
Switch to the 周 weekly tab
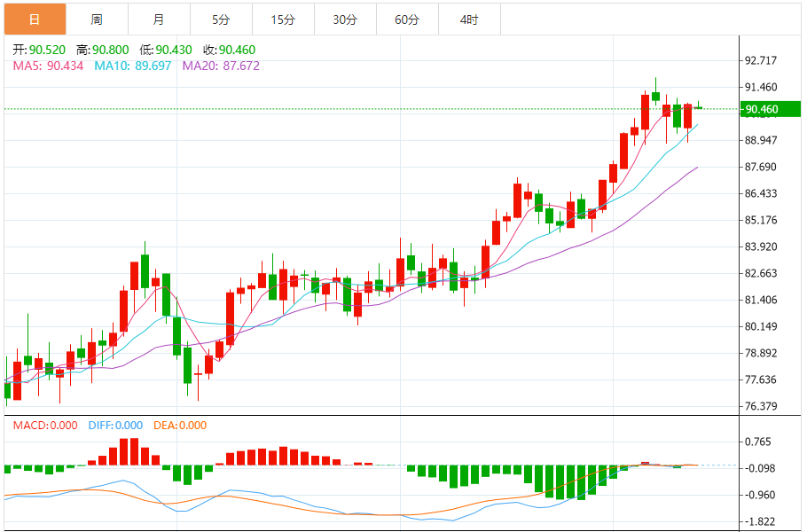97,20
